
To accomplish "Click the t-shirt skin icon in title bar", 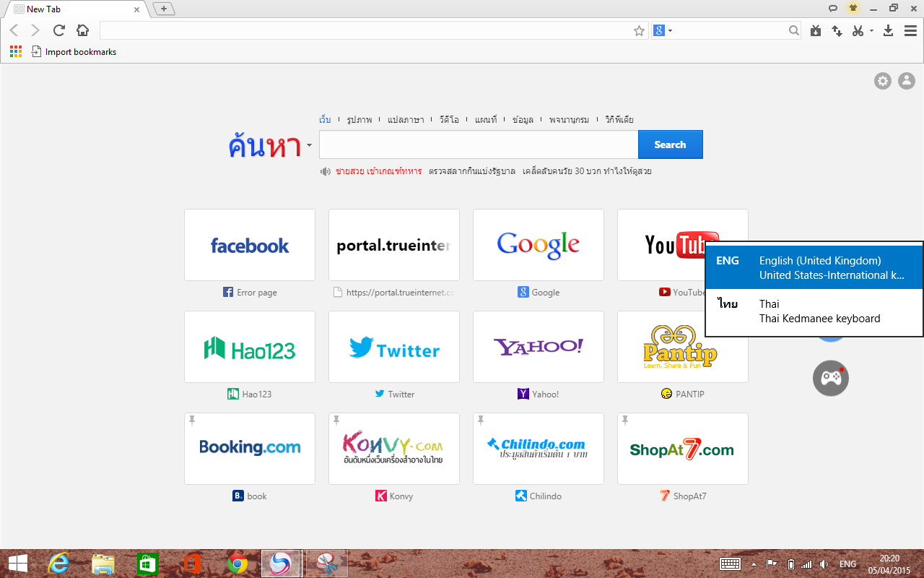I will point(853,9).
